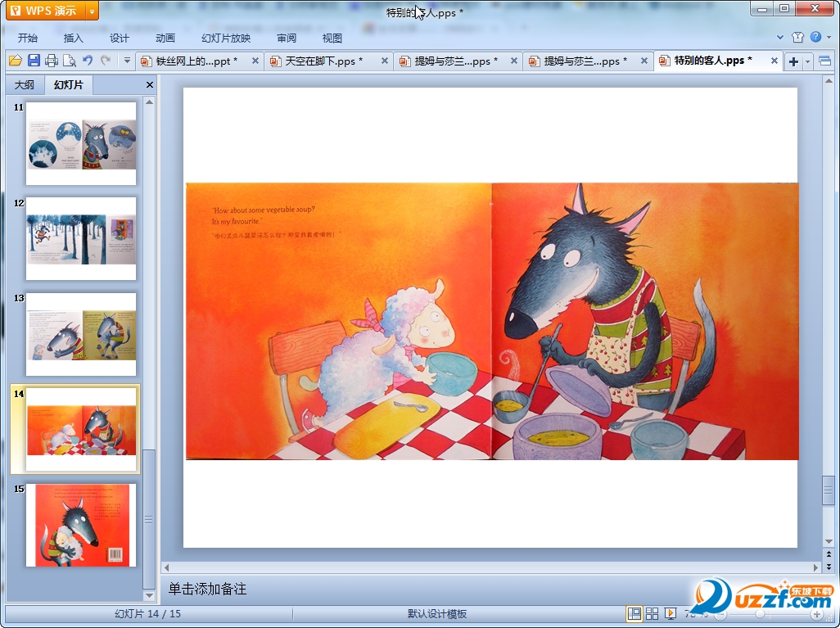This screenshot has height=628, width=840.
Task: Click the plus button to add a new document tab
Action: point(793,61)
